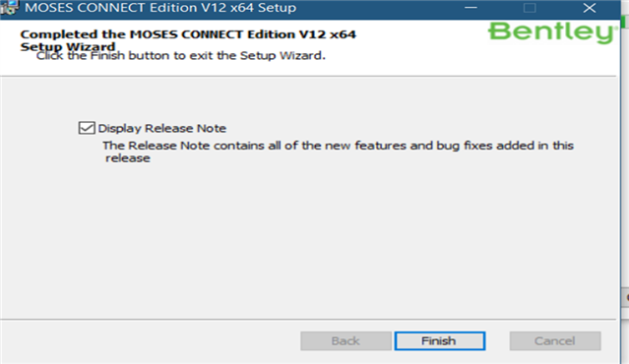Click the Release Note description paragraph

point(338,152)
